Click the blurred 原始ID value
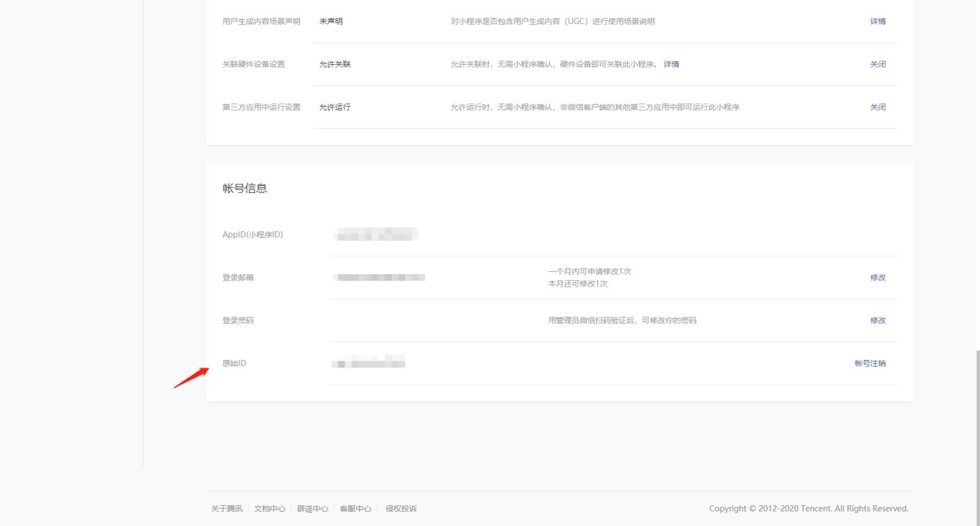Image resolution: width=980 pixels, height=526 pixels. pyautogui.click(x=368, y=362)
